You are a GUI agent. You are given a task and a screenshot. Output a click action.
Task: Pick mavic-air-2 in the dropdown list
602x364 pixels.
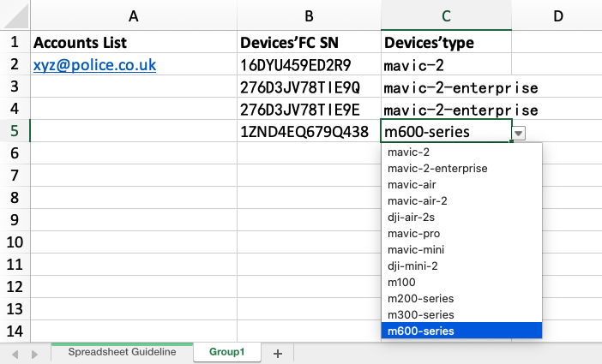[x=461, y=201]
